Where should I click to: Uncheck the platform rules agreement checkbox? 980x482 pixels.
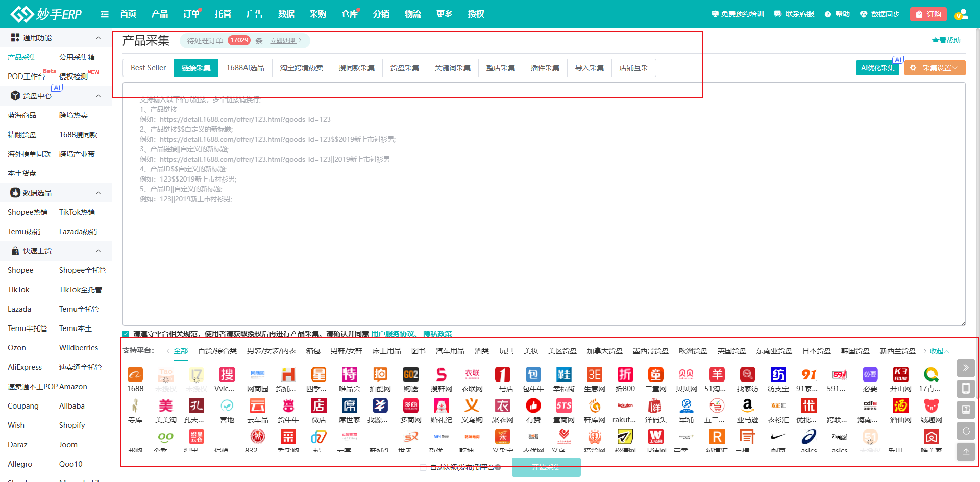(x=126, y=334)
